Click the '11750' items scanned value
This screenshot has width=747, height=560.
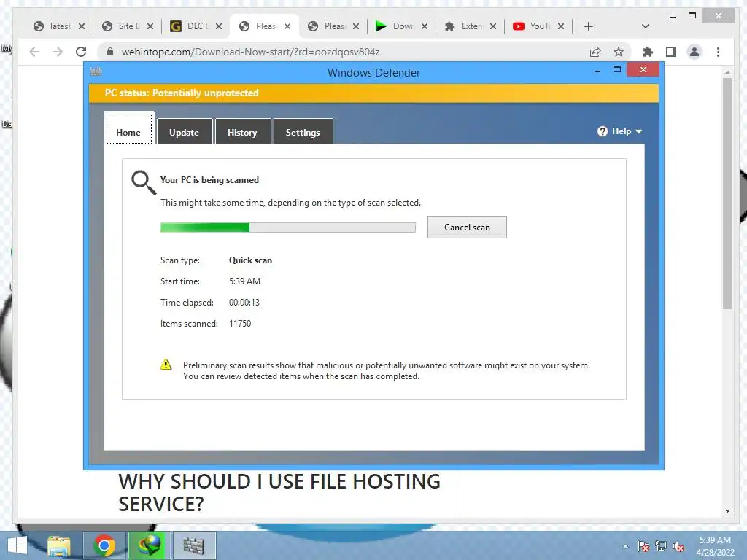coord(240,323)
